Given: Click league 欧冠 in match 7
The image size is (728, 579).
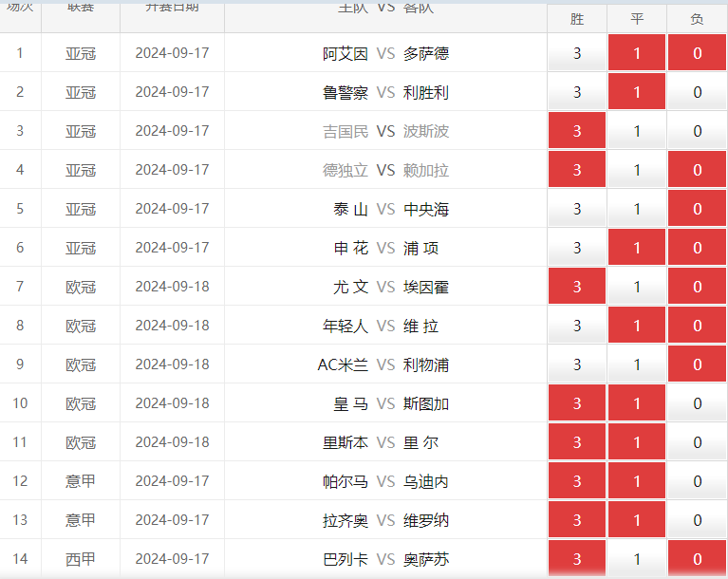Looking at the screenshot, I should pos(81,288).
